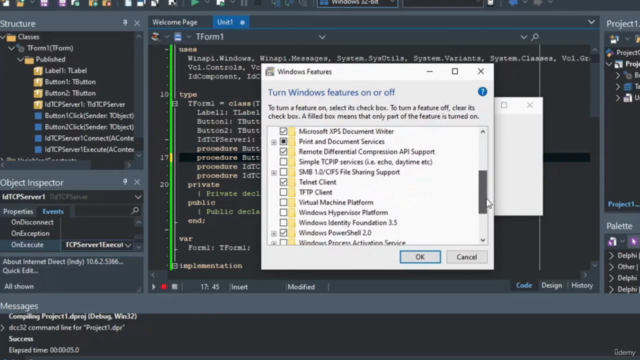Enable Windows Identity Foundation 3.5 checkbox
Viewport: 640px width, 360px height.
coord(283,223)
